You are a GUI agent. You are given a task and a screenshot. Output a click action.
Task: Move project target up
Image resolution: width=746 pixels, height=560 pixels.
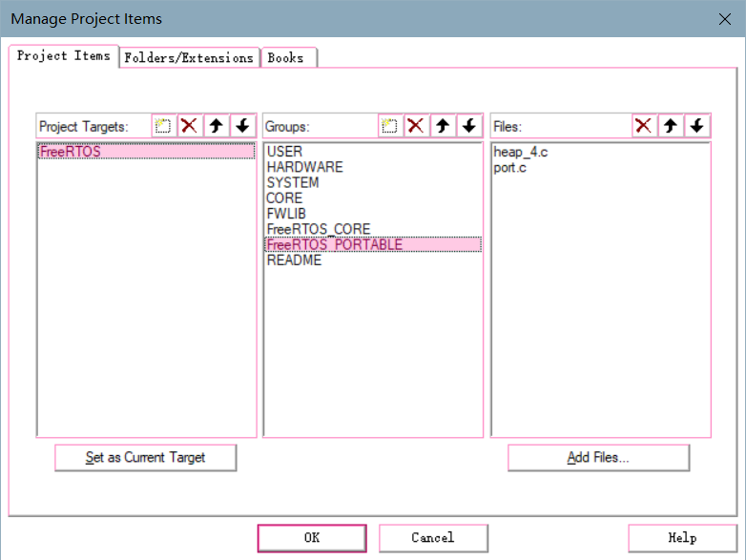point(217,126)
